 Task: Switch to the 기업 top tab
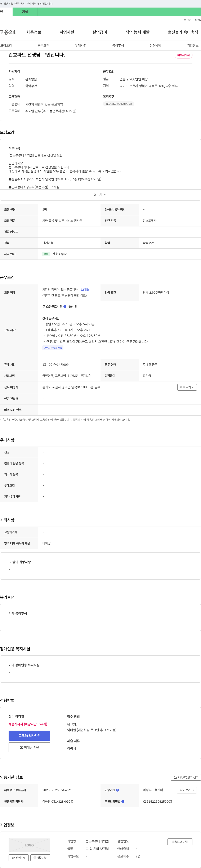pos(25,12)
